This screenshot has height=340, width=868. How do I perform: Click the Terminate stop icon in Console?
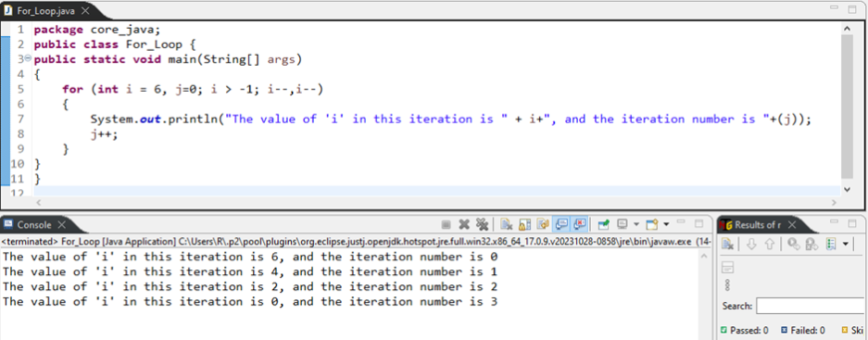pos(446,225)
